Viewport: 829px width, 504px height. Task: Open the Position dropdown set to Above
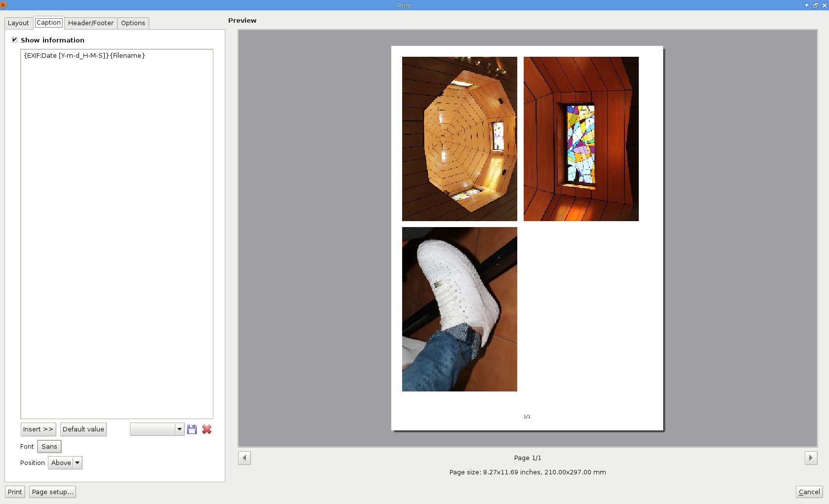[x=65, y=463]
